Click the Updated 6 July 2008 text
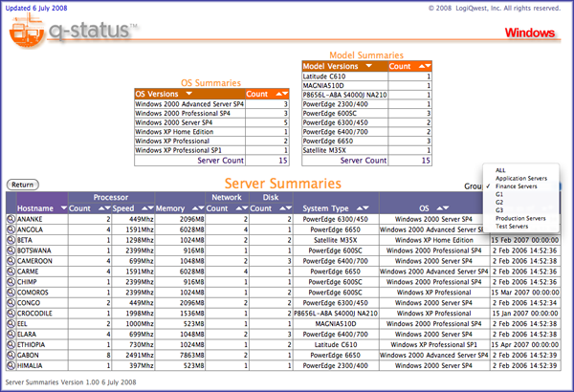574x392 pixels. (36, 8)
